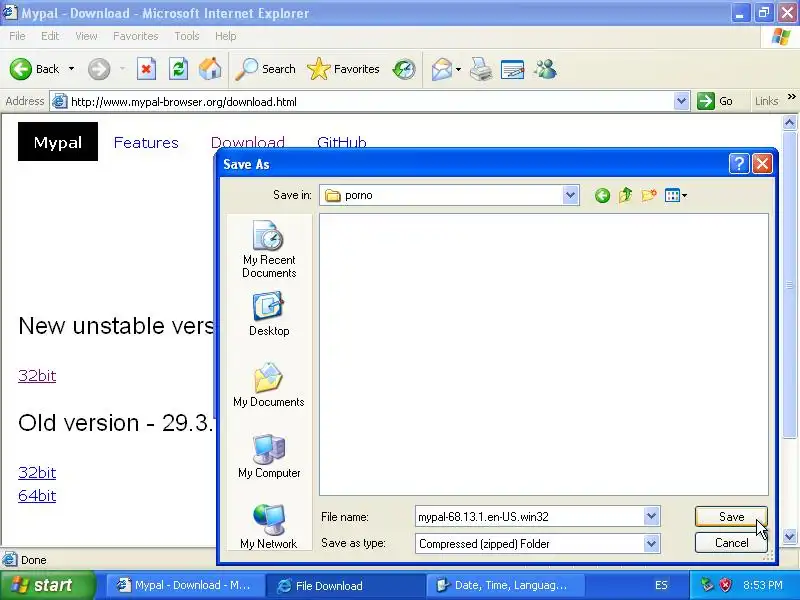
Task: Switch to Date, Time, Language taskbar item
Action: pos(505,585)
